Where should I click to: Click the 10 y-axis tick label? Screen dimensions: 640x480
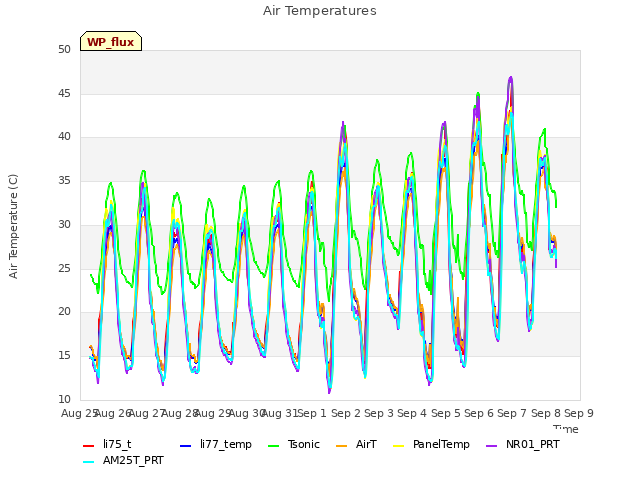tap(64, 399)
